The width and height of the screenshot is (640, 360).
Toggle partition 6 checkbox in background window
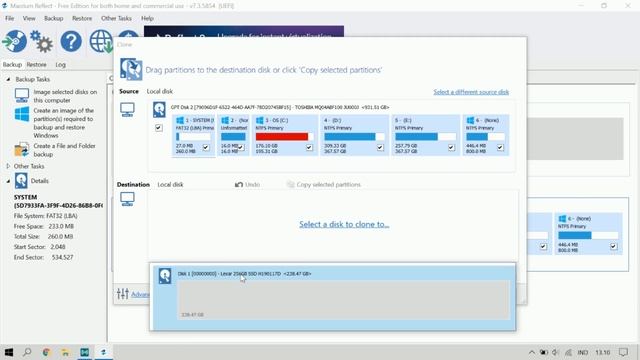click(613, 246)
